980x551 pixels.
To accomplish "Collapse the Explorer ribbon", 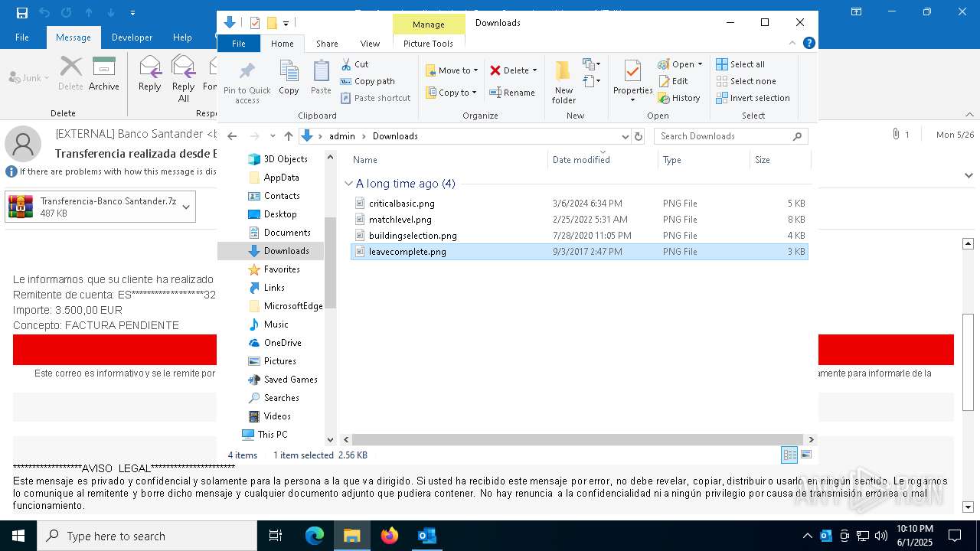I will click(792, 44).
